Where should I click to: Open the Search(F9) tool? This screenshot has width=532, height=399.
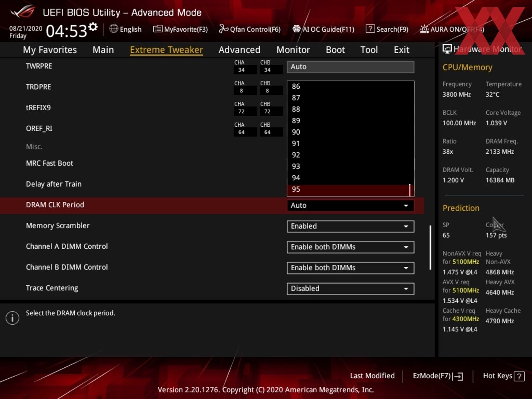[x=387, y=29]
